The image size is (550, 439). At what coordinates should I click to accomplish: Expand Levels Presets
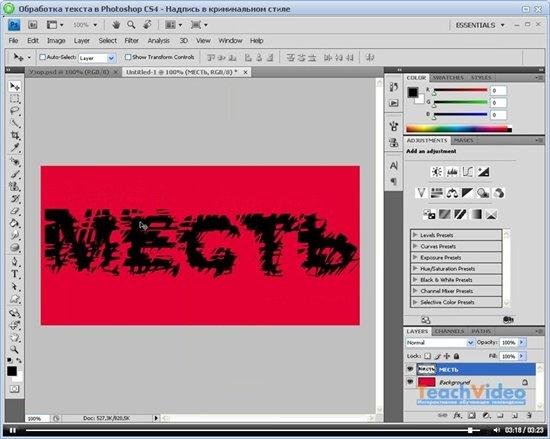tap(415, 235)
